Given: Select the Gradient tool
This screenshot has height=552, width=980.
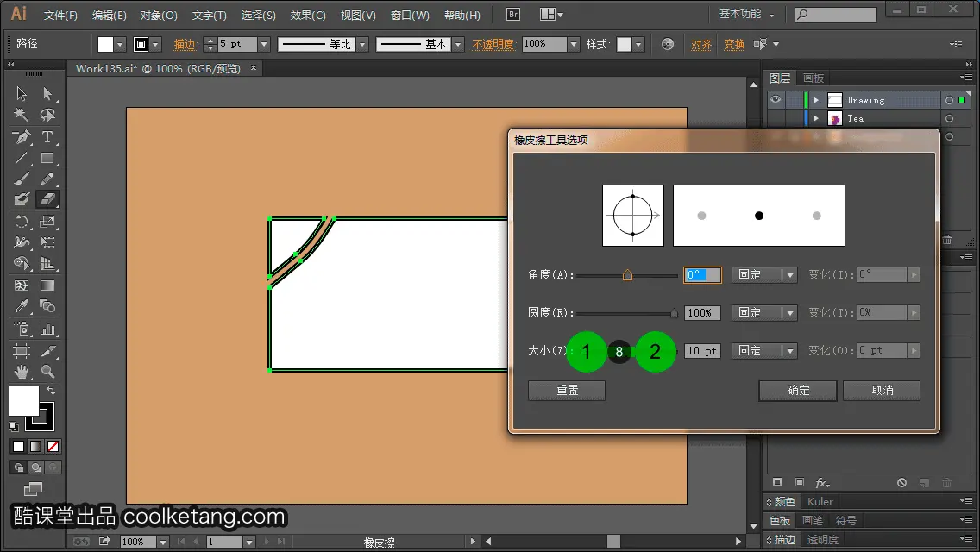Looking at the screenshot, I should [x=47, y=285].
